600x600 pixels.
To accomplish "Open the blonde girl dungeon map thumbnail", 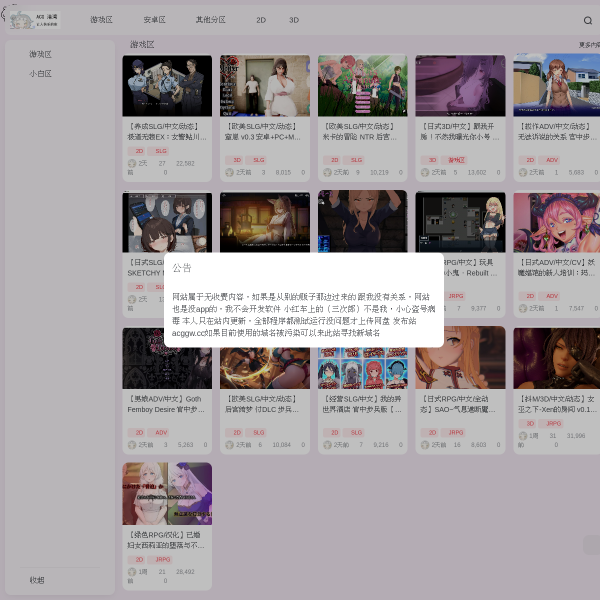I will 460,222.
